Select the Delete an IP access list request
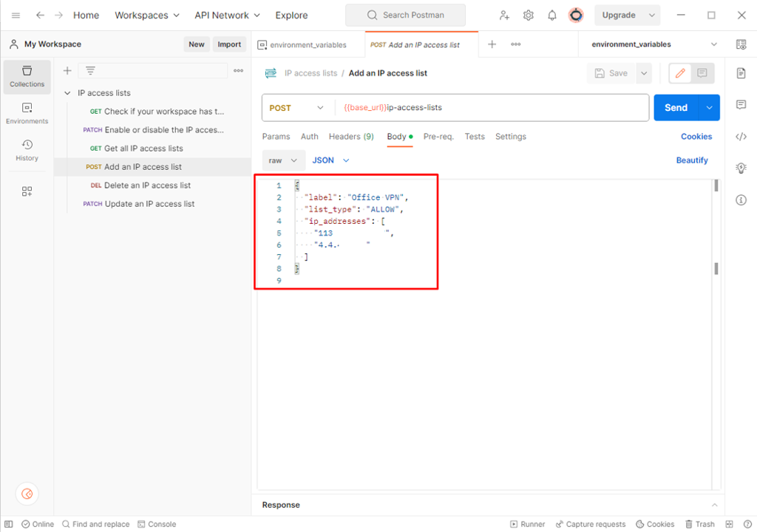Viewport: 757px width, 532px height. (x=147, y=185)
